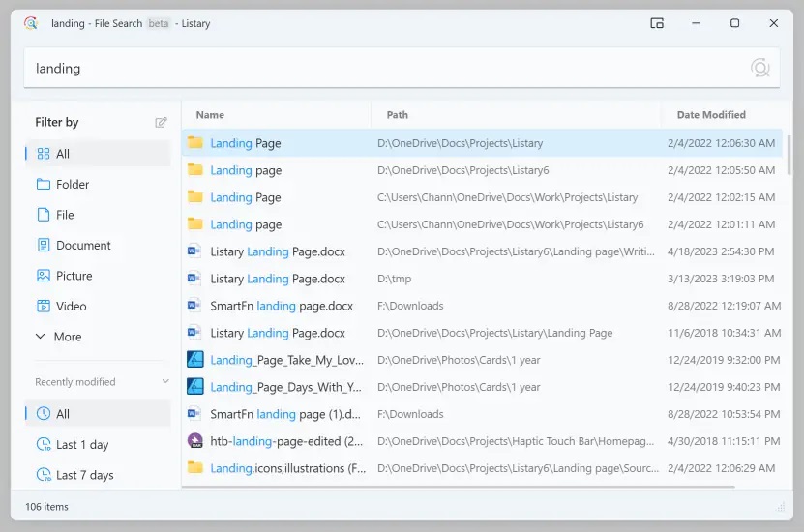Click the Landing,icons,illustrations folder name
Viewport: 804px width, 532px height.
[288, 468]
